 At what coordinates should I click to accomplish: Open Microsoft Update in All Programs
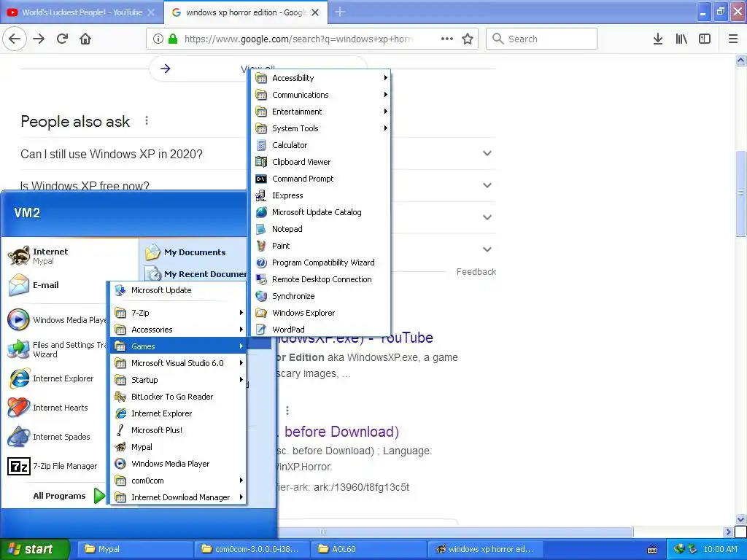tap(178, 290)
